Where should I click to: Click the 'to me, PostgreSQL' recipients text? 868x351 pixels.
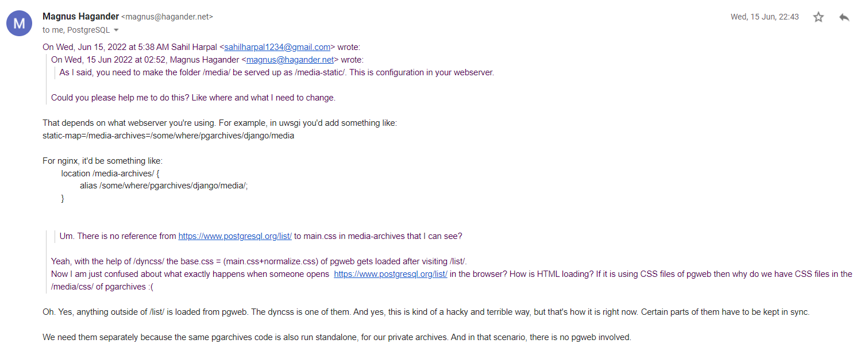pyautogui.click(x=76, y=30)
